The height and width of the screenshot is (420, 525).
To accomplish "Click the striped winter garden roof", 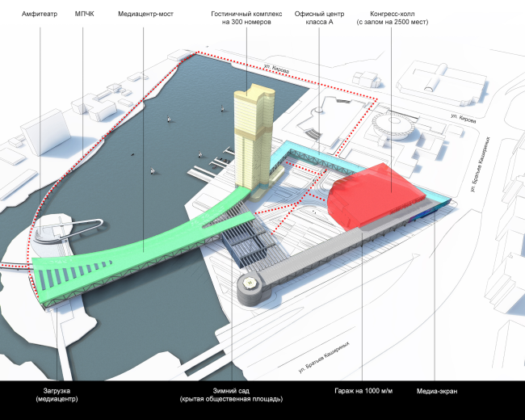I will tap(250, 246).
